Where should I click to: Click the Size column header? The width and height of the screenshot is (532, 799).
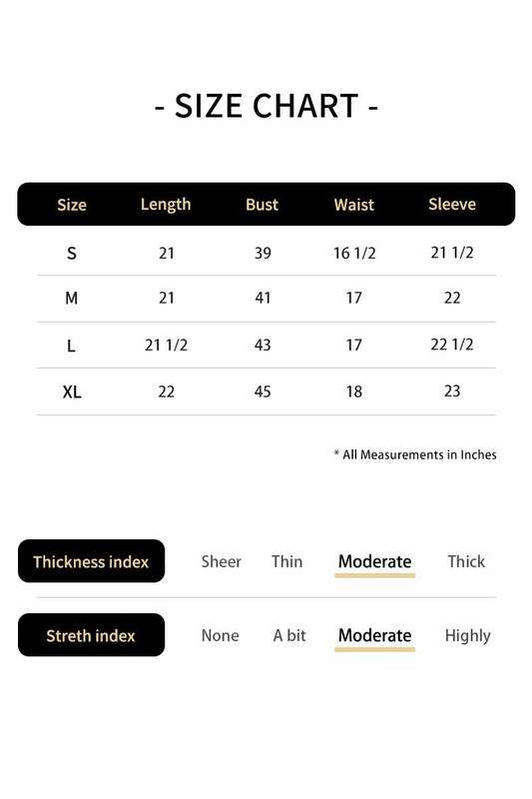click(x=72, y=205)
